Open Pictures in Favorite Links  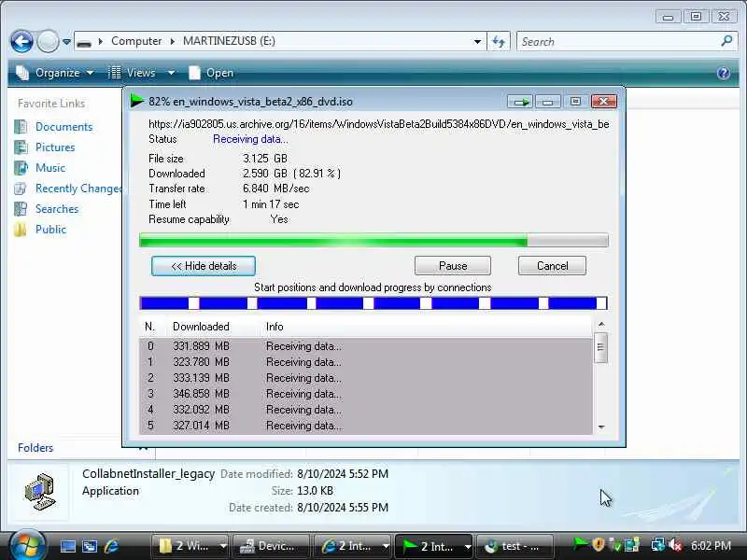click(x=55, y=147)
